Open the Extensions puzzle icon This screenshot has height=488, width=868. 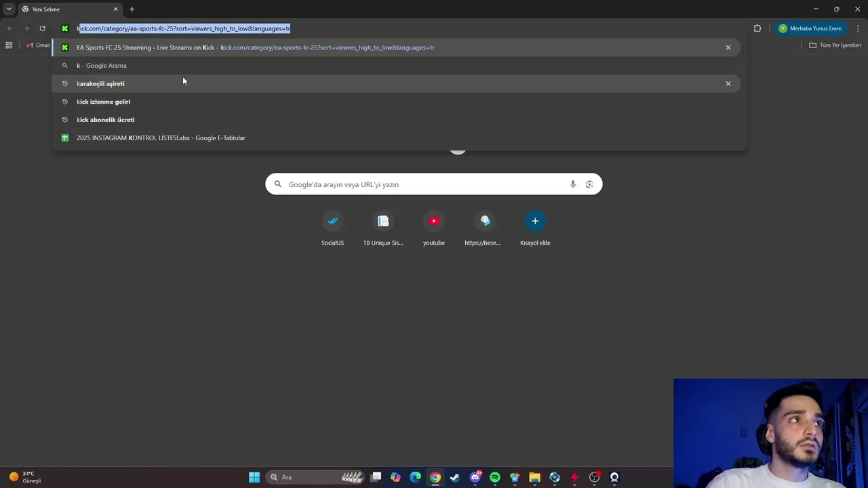tap(757, 28)
